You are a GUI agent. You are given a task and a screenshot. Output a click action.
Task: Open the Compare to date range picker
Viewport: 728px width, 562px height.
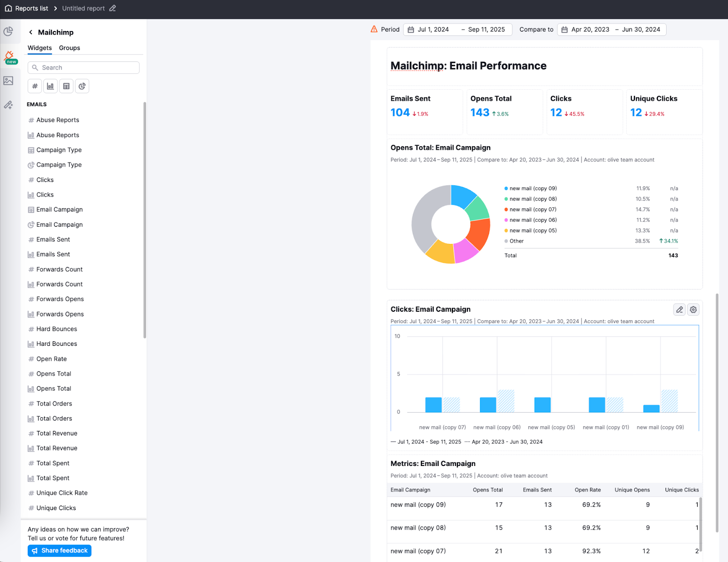(x=612, y=29)
